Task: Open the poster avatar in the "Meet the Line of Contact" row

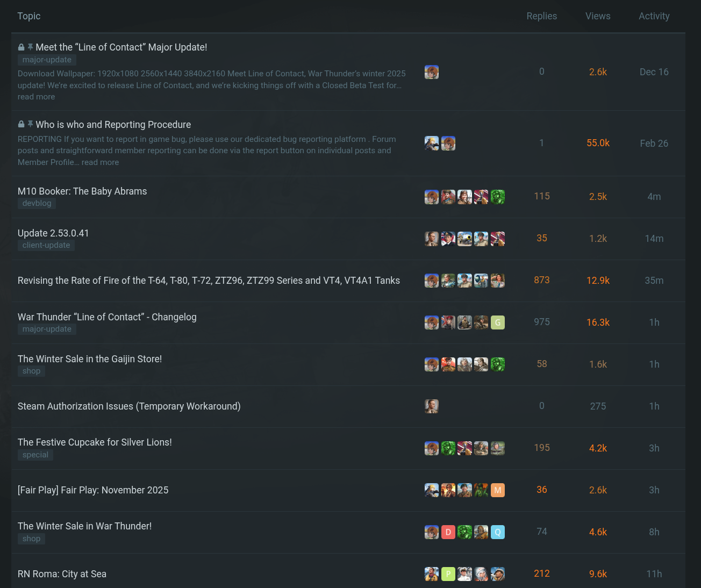Action: click(x=432, y=72)
